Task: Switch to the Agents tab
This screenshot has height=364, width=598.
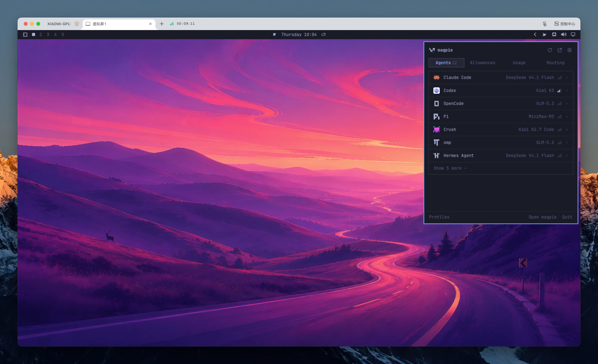Action: tap(446, 62)
